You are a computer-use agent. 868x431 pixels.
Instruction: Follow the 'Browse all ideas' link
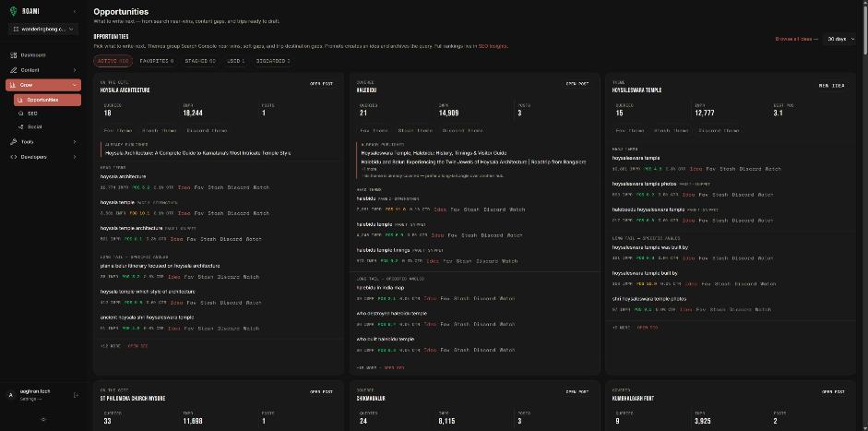pos(797,39)
